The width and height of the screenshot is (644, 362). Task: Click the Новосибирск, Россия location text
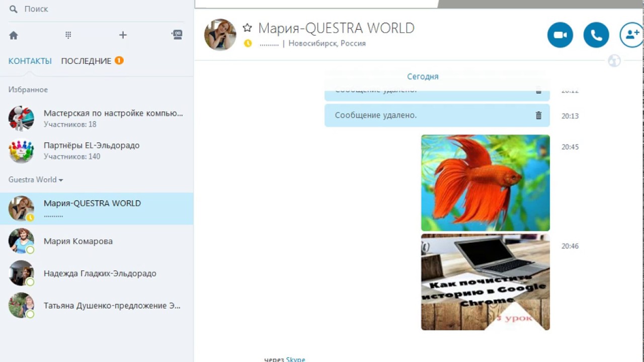tap(327, 43)
